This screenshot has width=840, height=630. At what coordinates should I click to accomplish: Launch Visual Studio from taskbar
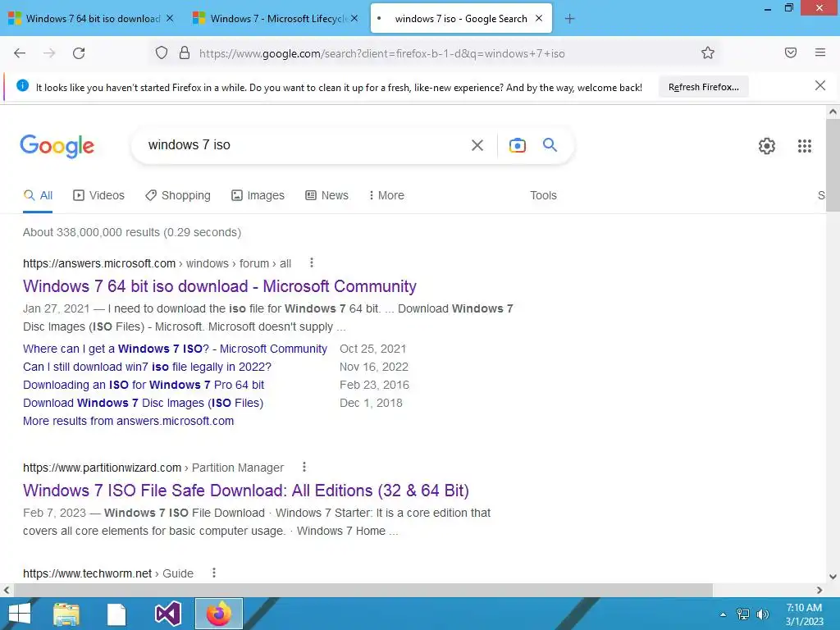pyautogui.click(x=167, y=614)
